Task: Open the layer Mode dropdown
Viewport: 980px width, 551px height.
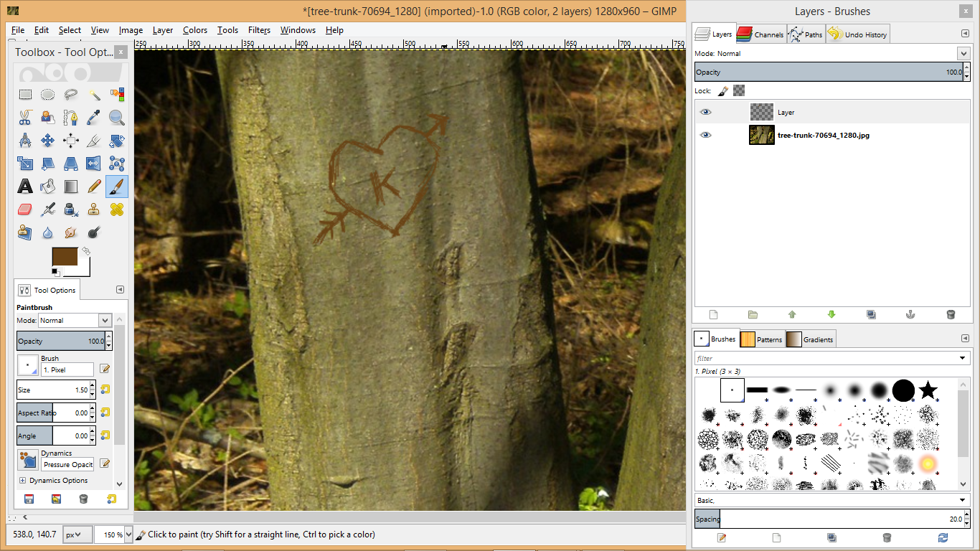Action: tap(963, 53)
